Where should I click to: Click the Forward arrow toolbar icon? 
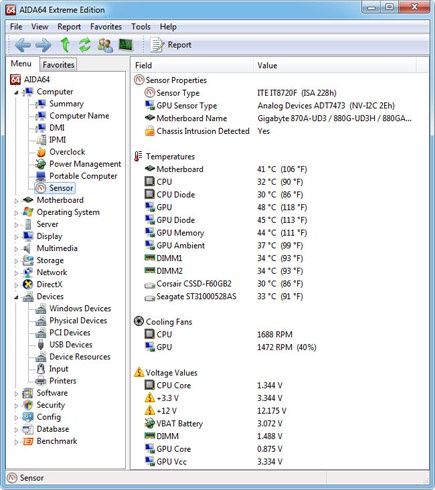tap(44, 45)
